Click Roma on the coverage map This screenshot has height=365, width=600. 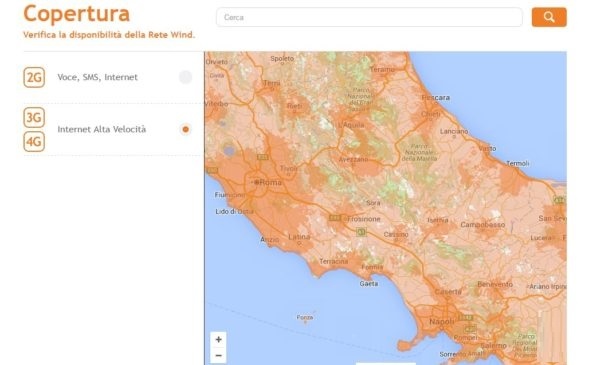coord(270,182)
